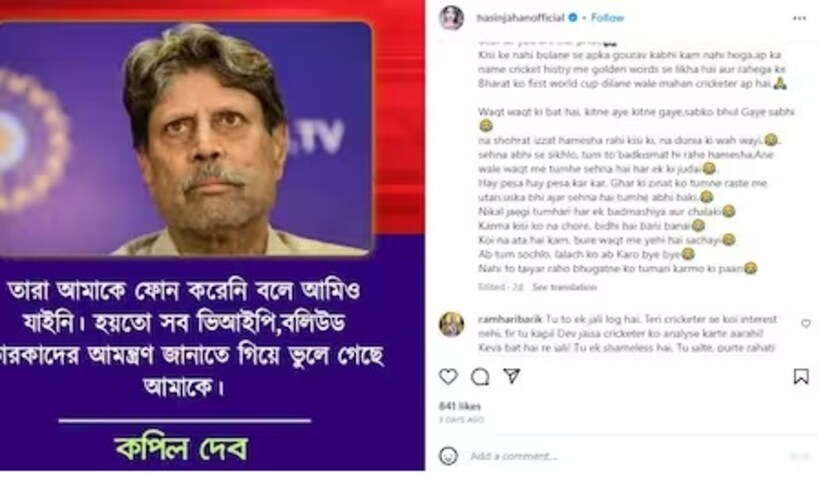827x480 pixels.
Task: View the 841 likes list
Action: (x=460, y=406)
